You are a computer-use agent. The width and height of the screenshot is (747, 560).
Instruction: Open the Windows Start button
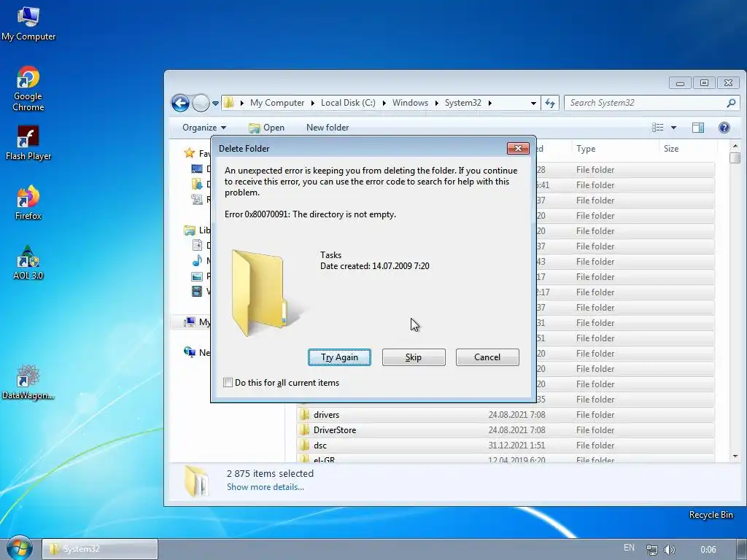pyautogui.click(x=18, y=548)
